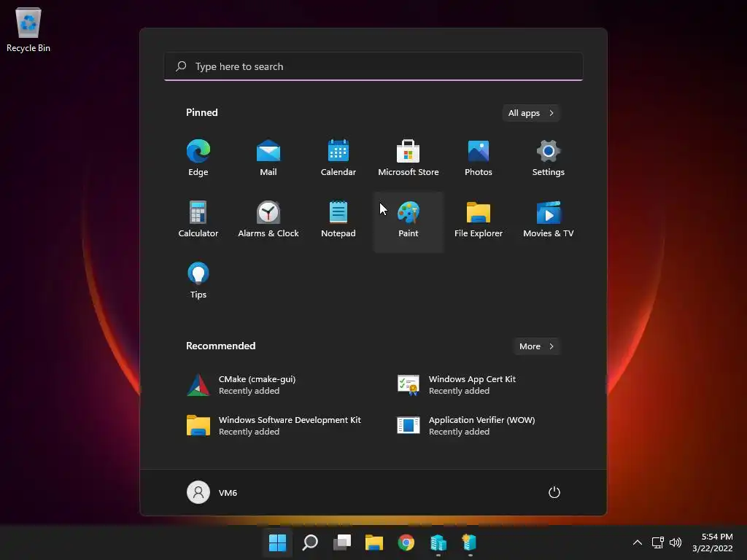Open network status tray icon
This screenshot has width=747, height=560.
(x=658, y=542)
